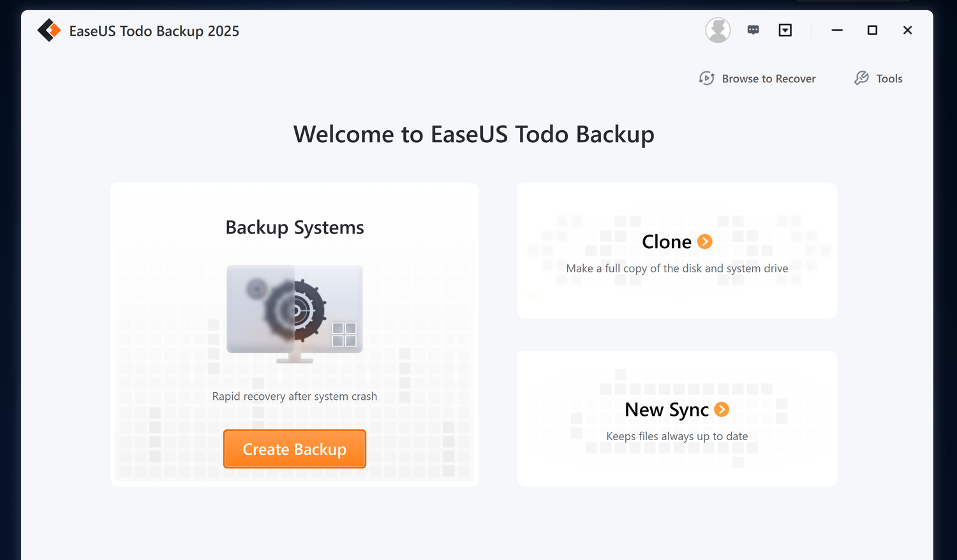Click the Tools wrench icon
This screenshot has width=957, height=560.
pyautogui.click(x=861, y=78)
